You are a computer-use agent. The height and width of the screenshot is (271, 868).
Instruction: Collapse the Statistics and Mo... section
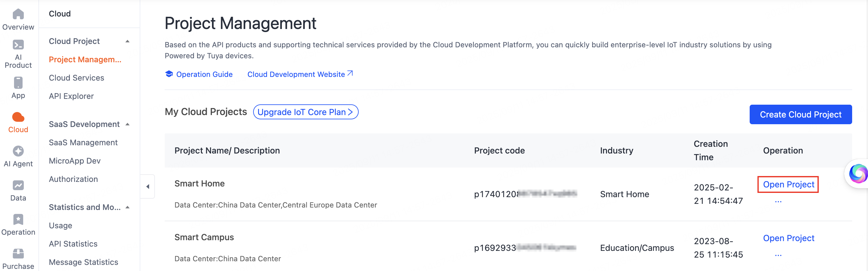(x=127, y=207)
